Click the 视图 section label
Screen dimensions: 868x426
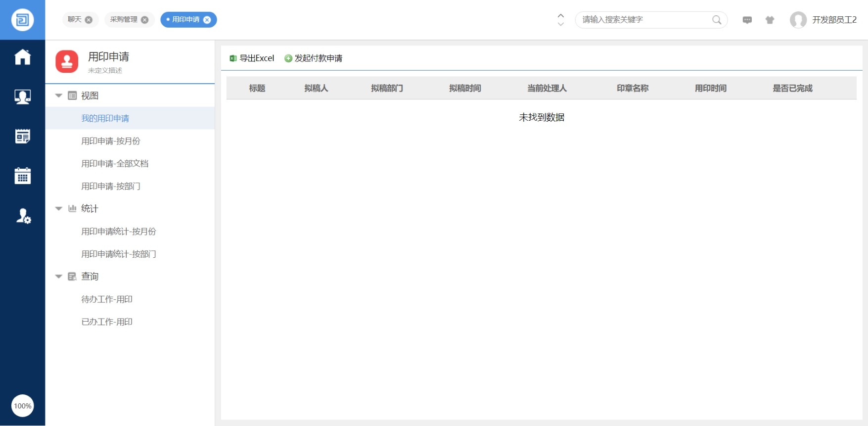click(x=90, y=95)
